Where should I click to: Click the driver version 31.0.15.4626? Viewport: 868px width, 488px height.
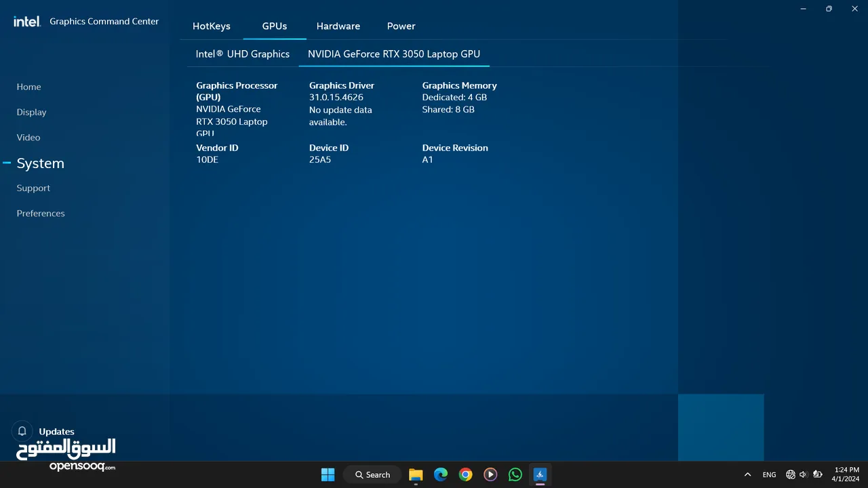point(336,97)
